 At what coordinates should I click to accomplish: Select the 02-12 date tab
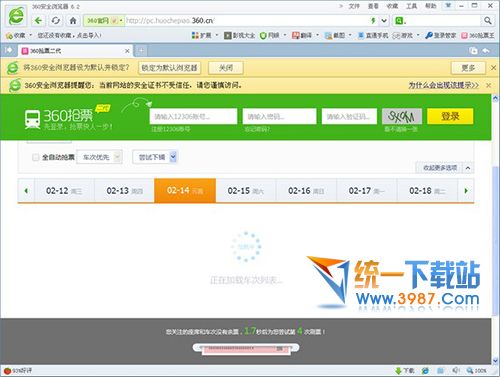click(64, 191)
